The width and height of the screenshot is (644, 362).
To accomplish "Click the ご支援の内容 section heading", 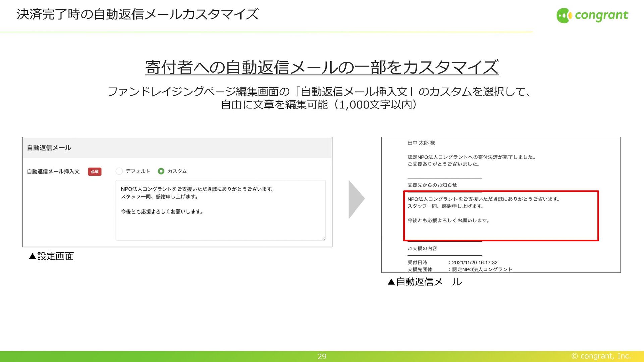I will (422, 249).
